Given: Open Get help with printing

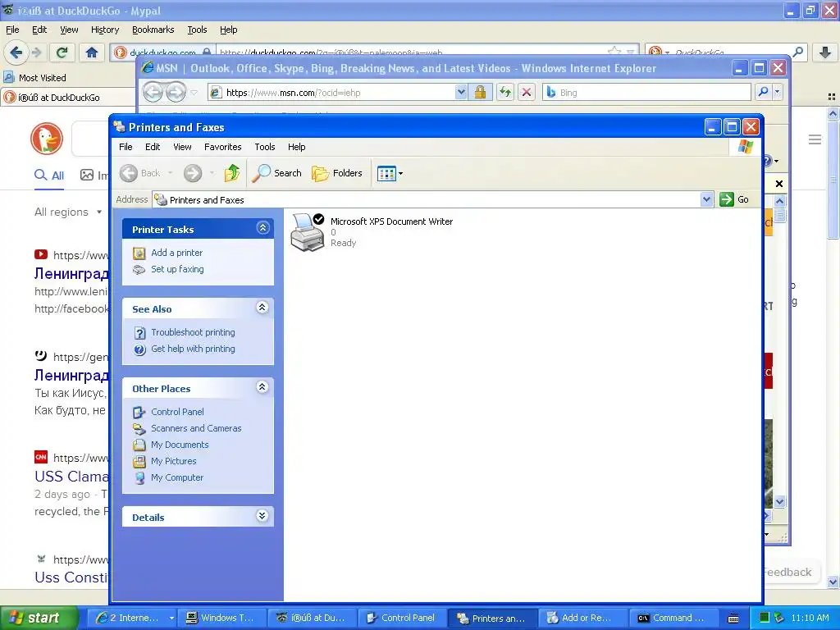Looking at the screenshot, I should click(x=193, y=349).
